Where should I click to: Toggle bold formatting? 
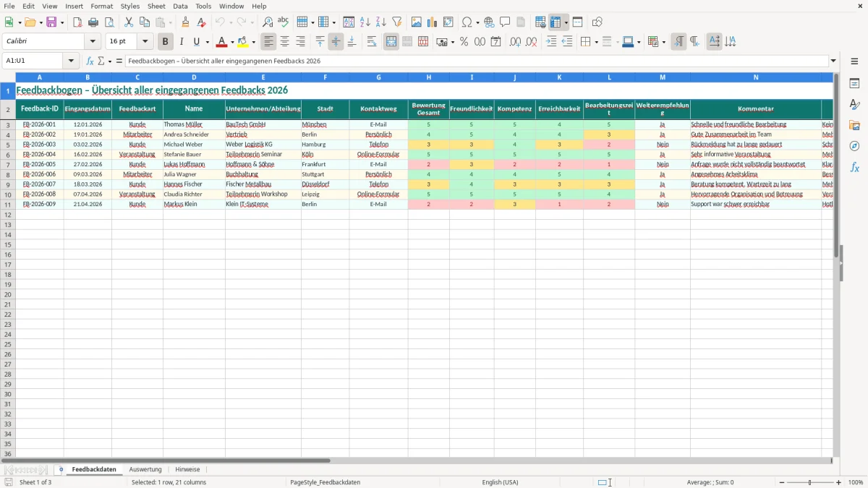[166, 42]
